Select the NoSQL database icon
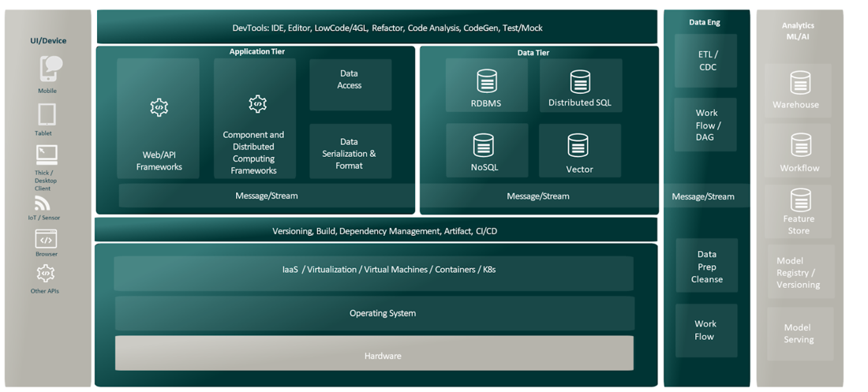 point(484,146)
